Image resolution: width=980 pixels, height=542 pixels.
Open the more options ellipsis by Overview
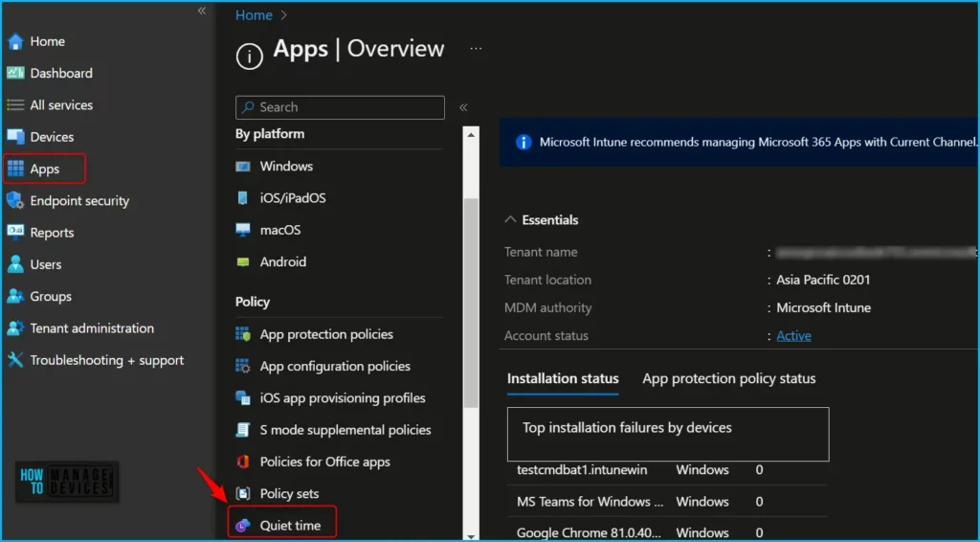coord(477,48)
